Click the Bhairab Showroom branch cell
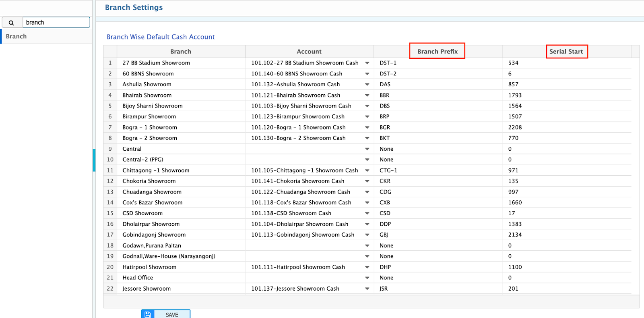The width and height of the screenshot is (644, 318). pos(181,95)
